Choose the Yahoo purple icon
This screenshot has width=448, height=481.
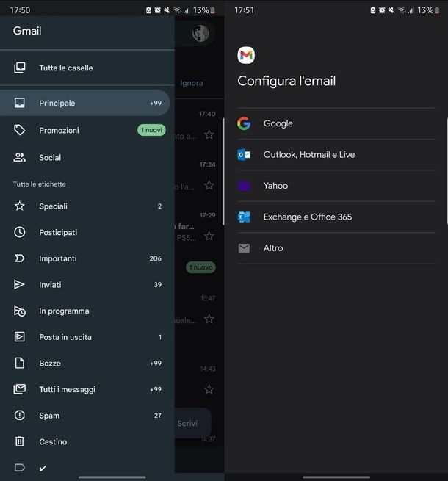(244, 186)
